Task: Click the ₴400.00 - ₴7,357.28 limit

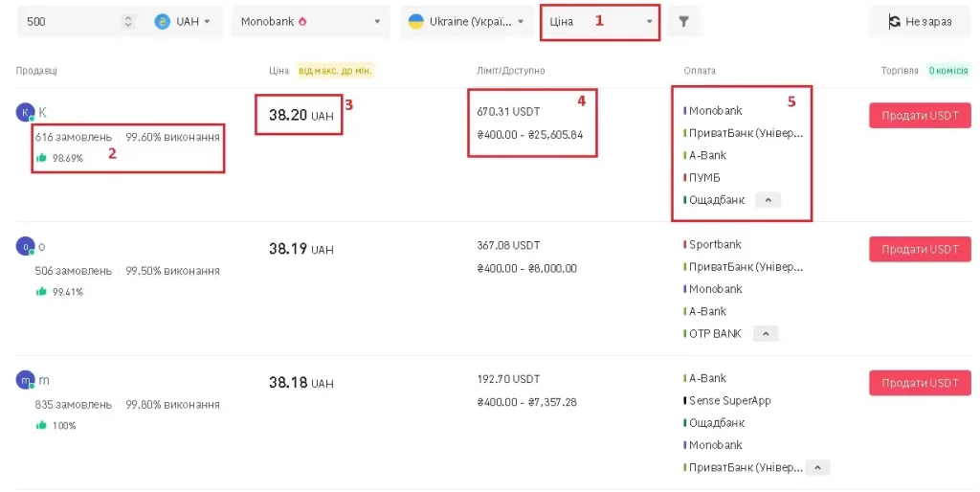Action: [527, 403]
